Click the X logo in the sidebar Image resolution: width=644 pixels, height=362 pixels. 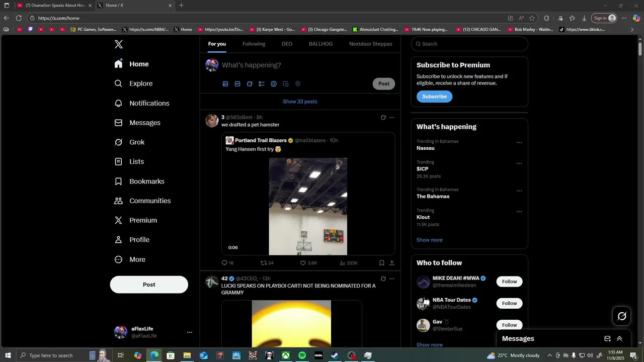click(118, 44)
